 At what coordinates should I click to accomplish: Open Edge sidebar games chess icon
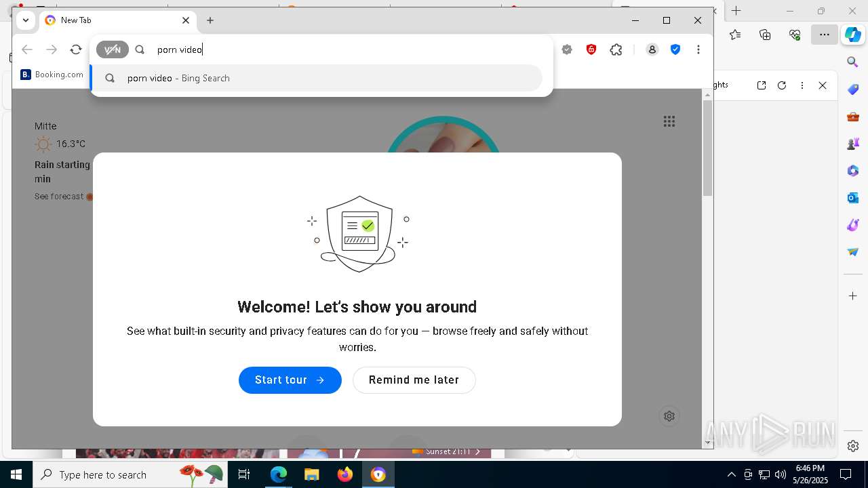coord(853,144)
